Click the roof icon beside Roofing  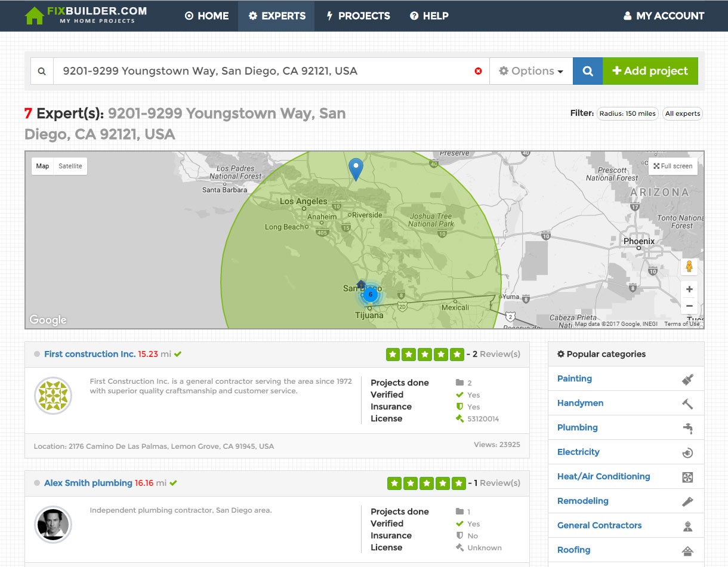pos(687,551)
